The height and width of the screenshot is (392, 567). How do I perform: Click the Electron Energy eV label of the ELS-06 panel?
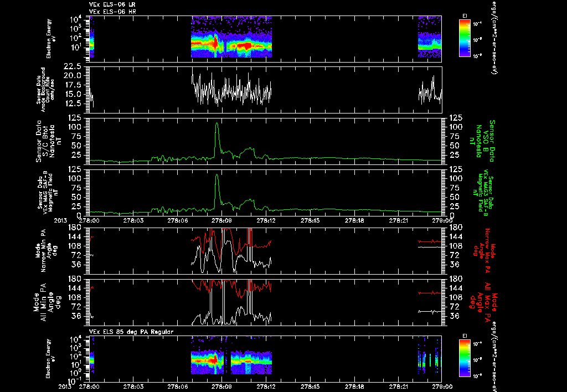tap(51, 39)
